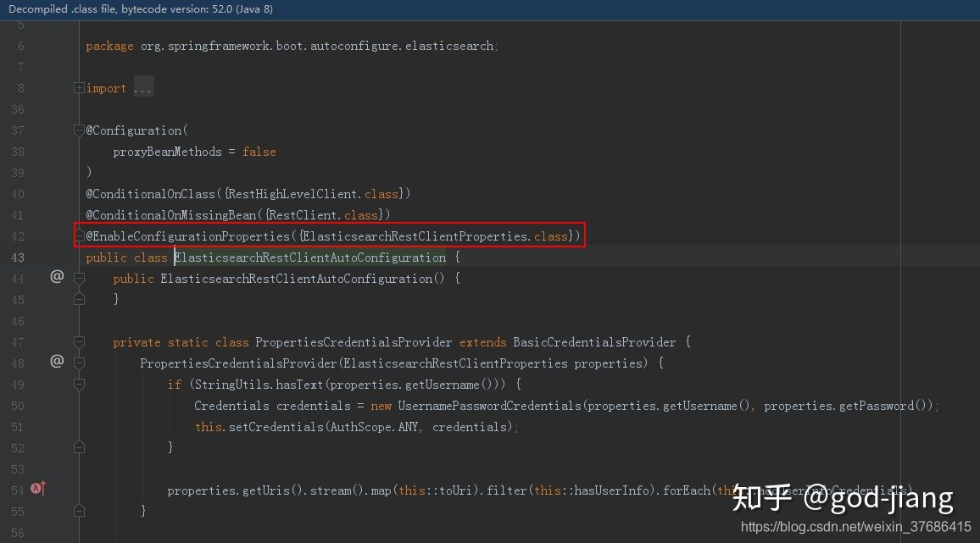Click the extends keyword on line 47
Viewport: 980px width, 543px height.
(x=482, y=342)
